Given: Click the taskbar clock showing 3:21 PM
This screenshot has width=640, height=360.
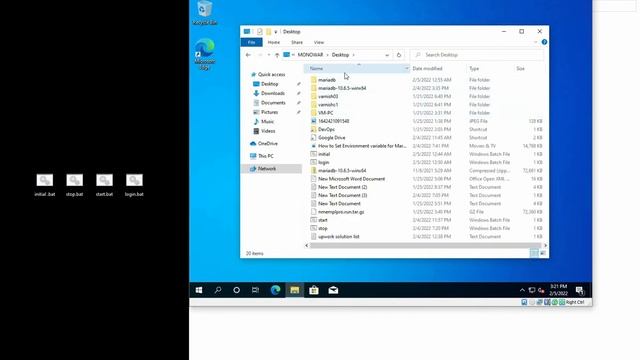Looking at the screenshot, I should 558,290.
